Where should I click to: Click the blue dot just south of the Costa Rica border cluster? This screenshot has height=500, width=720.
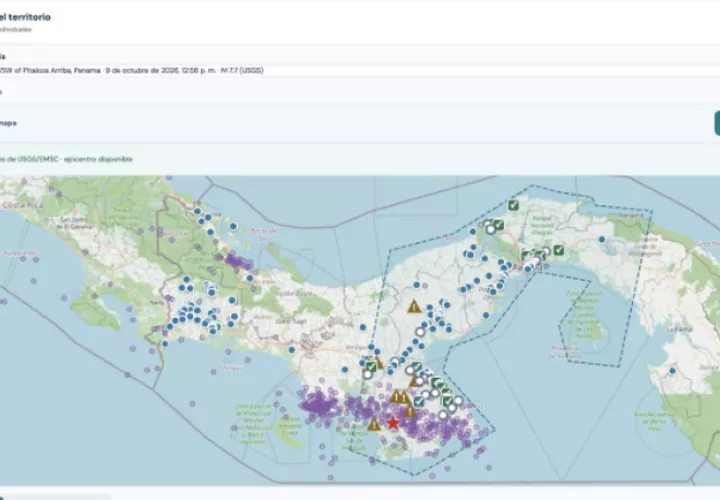click(x=165, y=343)
